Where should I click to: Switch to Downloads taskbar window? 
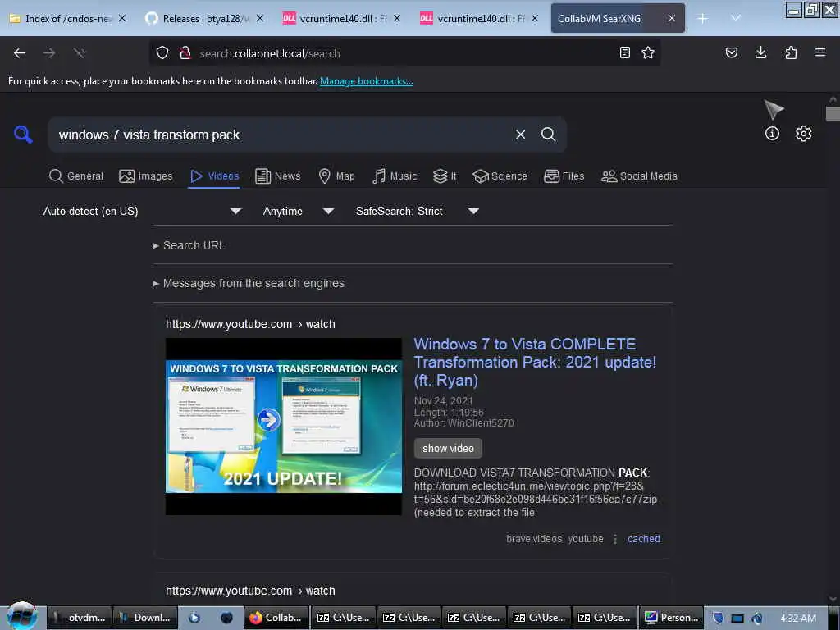click(x=145, y=618)
